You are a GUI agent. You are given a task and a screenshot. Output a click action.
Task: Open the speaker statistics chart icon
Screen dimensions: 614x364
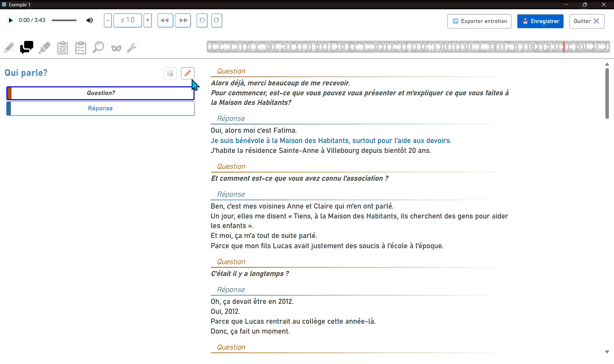tap(170, 73)
